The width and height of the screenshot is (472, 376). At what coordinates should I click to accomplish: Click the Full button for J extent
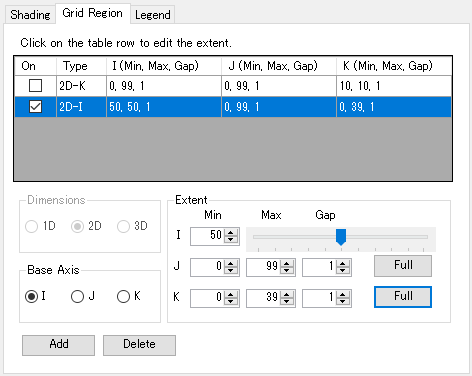tap(403, 266)
